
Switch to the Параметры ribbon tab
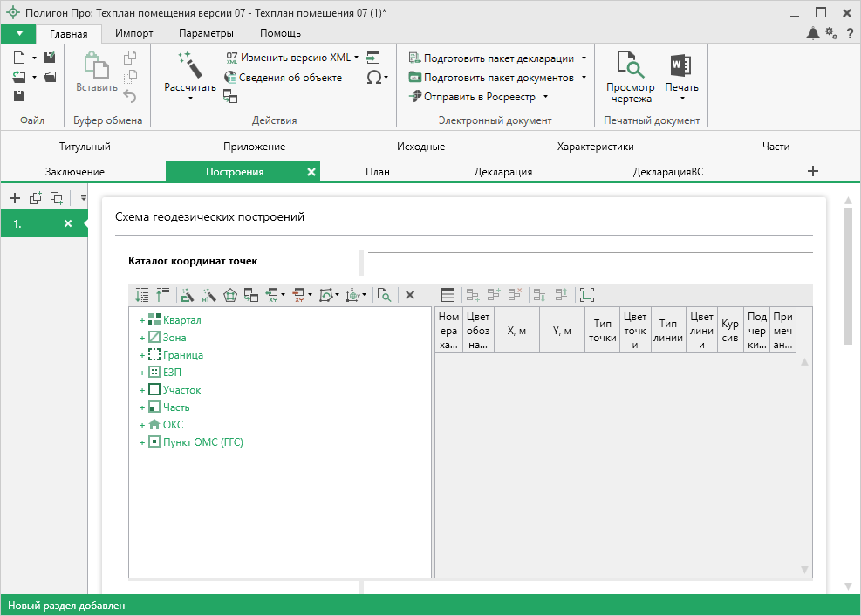206,33
